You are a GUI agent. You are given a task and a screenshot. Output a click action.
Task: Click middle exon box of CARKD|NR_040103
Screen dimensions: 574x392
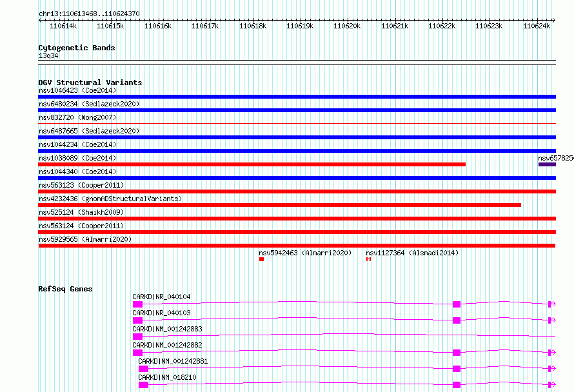(x=457, y=320)
